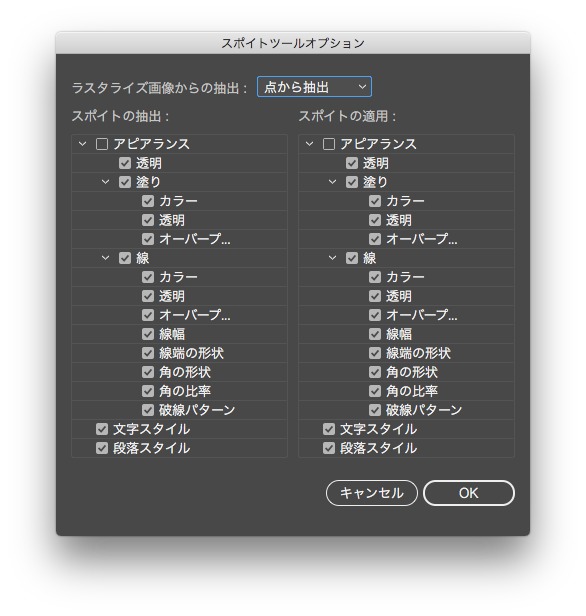Open the ラスタライズ画像からの抽出 dropdown
This screenshot has height=616, width=586.
(x=314, y=87)
